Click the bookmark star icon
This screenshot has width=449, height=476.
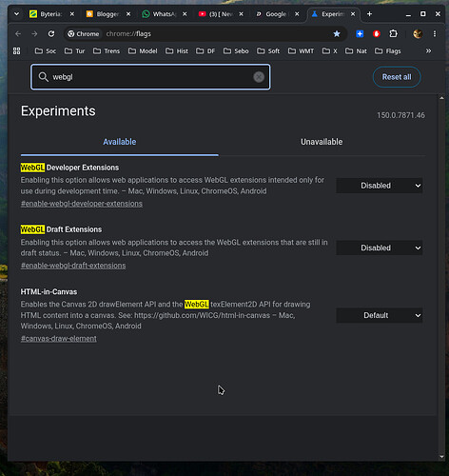337,33
